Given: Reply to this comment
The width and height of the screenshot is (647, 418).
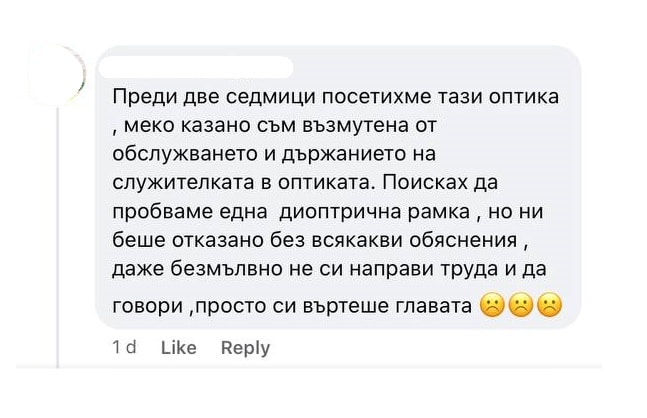Looking at the screenshot, I should point(245,347).
